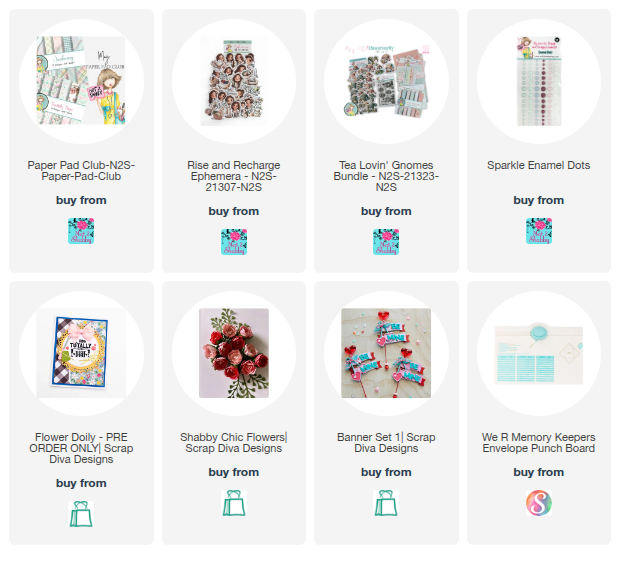
Task: Click shopping bag icon under Banner Set 1
Action: pos(386,503)
